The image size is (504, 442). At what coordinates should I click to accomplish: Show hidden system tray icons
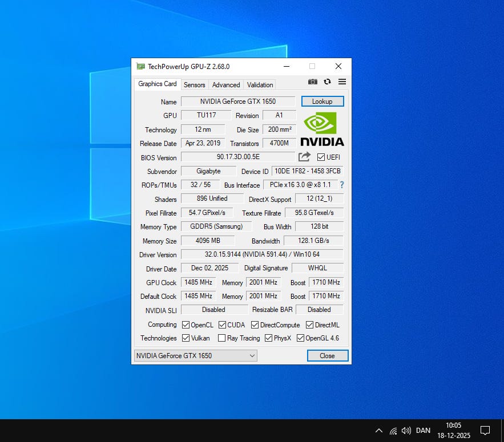(378, 431)
